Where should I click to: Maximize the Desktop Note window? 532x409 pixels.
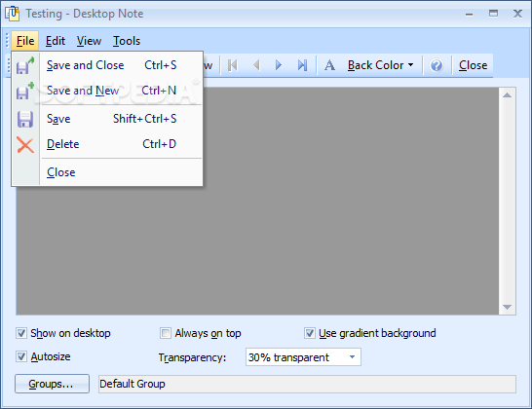[493, 14]
